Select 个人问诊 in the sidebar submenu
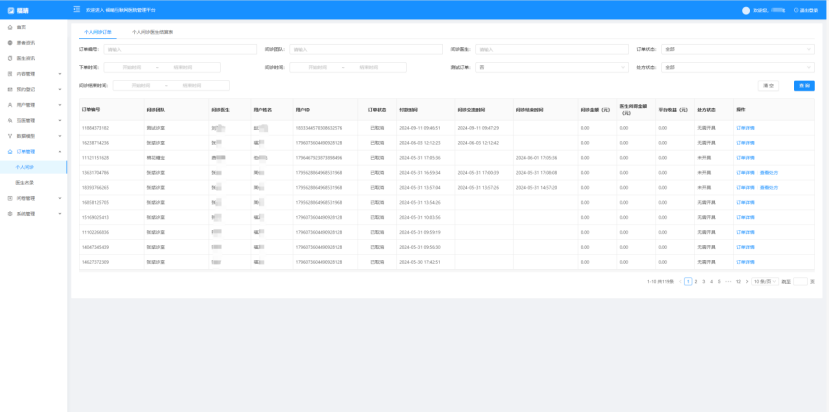The image size is (830, 413). (x=25, y=167)
